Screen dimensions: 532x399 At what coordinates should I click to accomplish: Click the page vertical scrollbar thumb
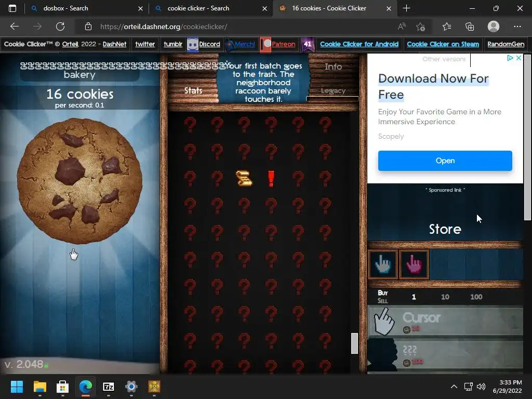point(527,137)
